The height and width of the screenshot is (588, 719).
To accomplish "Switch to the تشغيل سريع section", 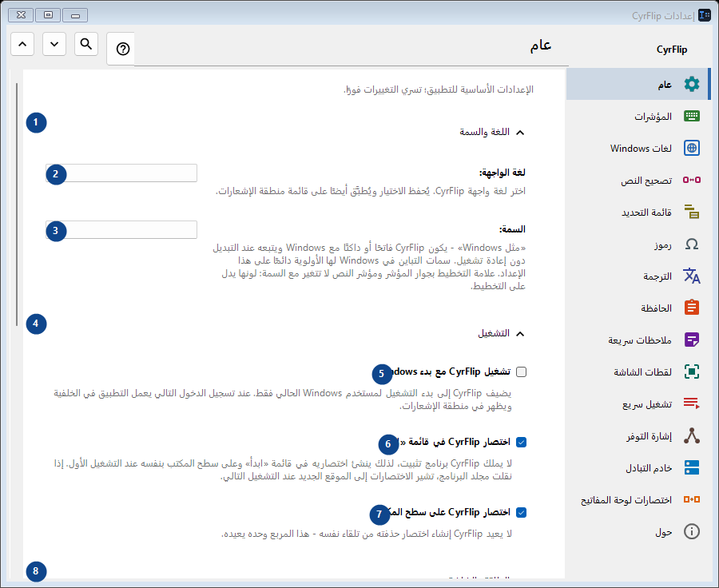I will [x=638, y=403].
